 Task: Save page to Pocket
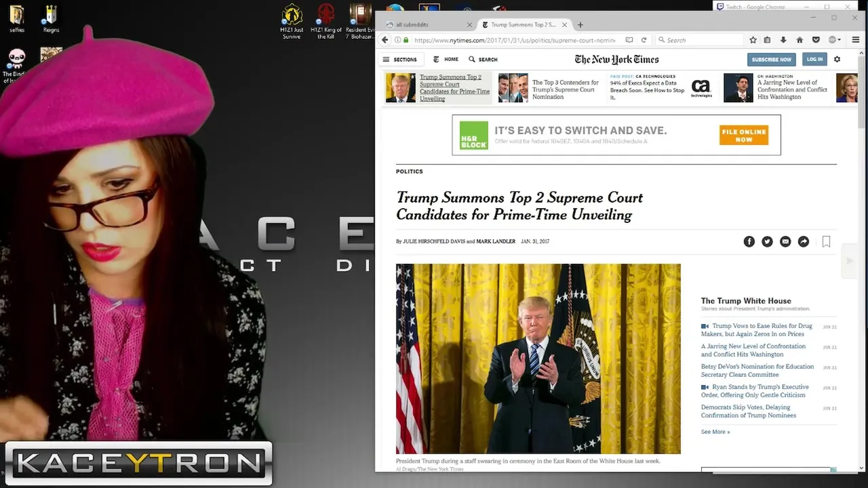[816, 40]
